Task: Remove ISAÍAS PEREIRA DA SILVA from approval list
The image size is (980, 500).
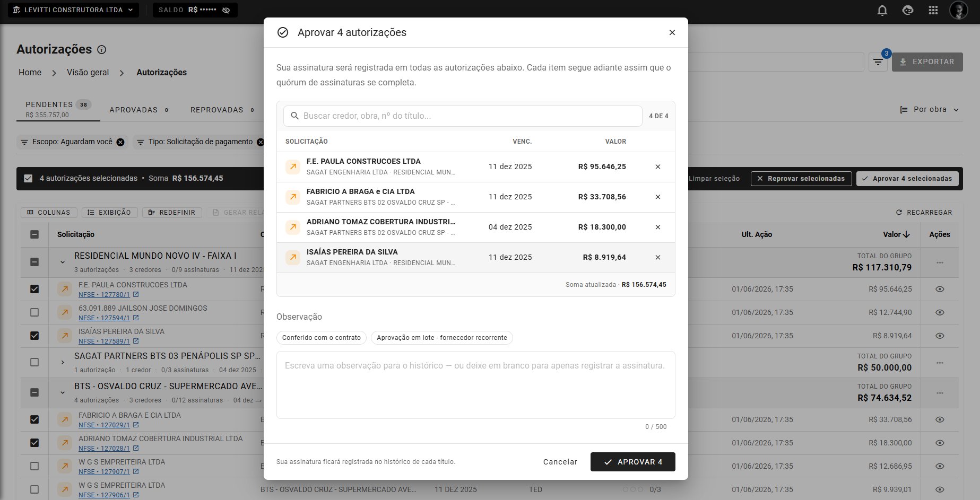Action: (x=658, y=257)
